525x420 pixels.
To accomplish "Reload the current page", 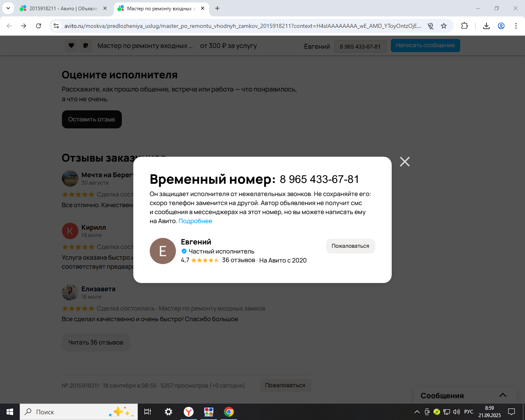I will (39, 26).
